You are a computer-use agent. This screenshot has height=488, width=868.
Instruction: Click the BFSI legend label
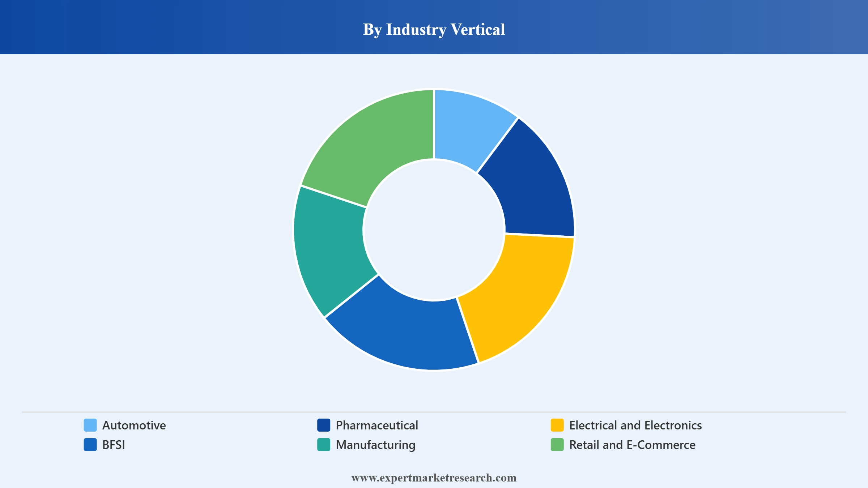pyautogui.click(x=114, y=445)
